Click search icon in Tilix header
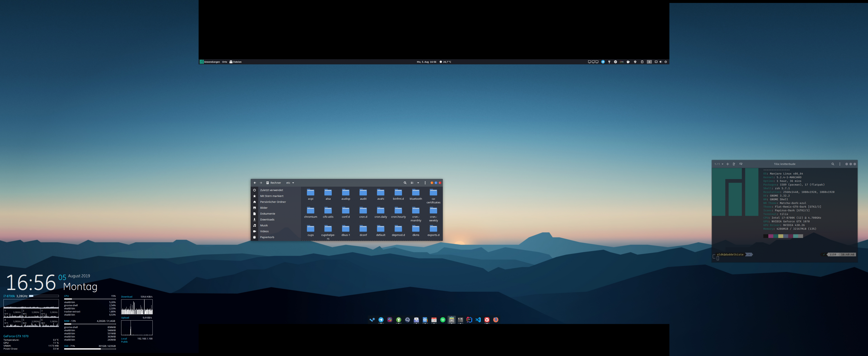Viewport: 868px width, 356px height. coord(832,164)
